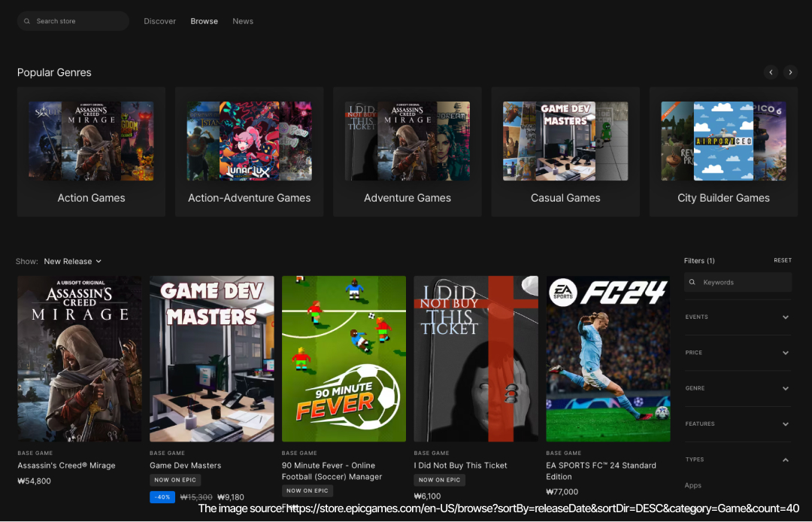812x522 pixels.
Task: Open the City Builder Games genre card
Action: point(723,152)
